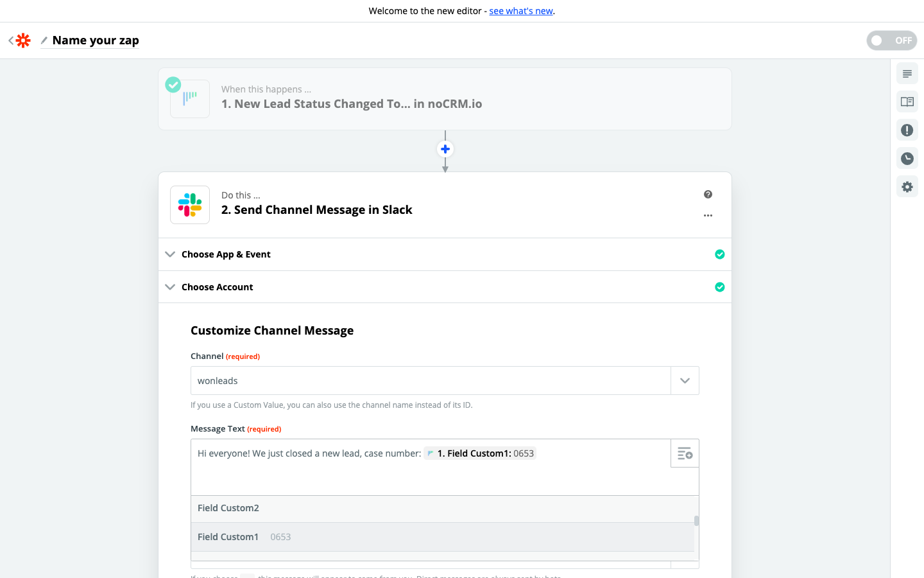Select Field Custom2 from the list
Screen dimensions: 924x578
(x=228, y=508)
